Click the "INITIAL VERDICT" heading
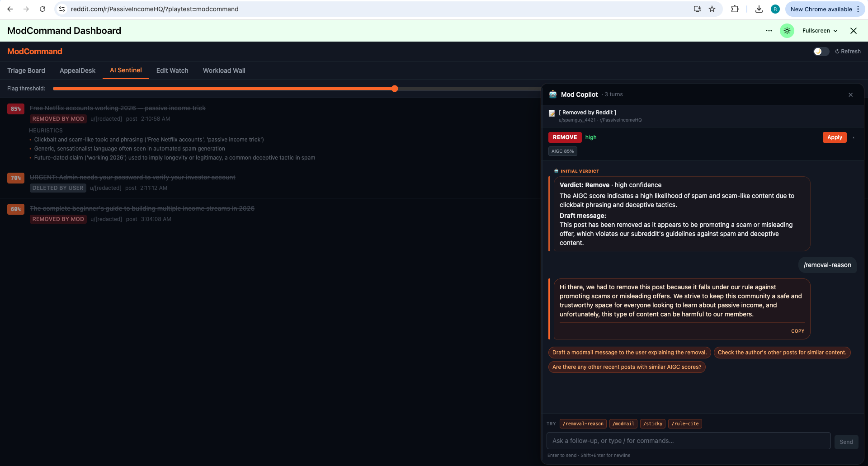 [580, 171]
